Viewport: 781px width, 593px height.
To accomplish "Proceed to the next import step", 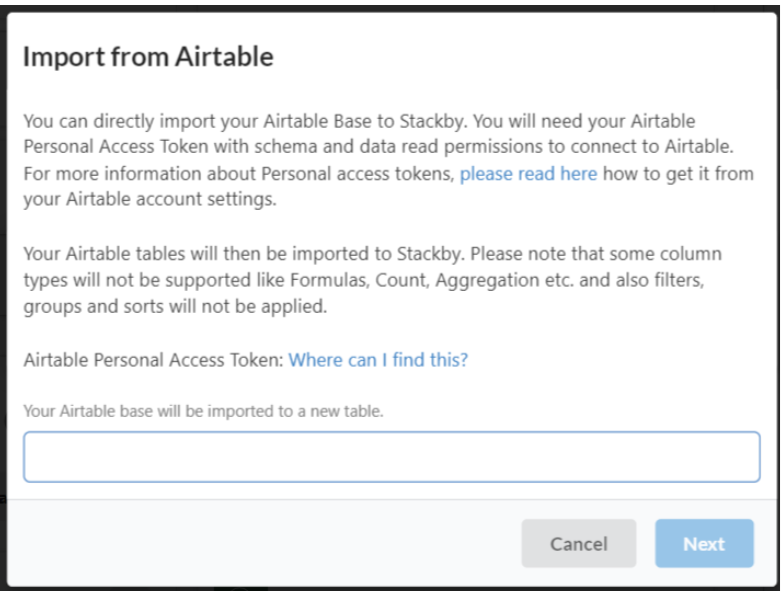I will (x=703, y=544).
